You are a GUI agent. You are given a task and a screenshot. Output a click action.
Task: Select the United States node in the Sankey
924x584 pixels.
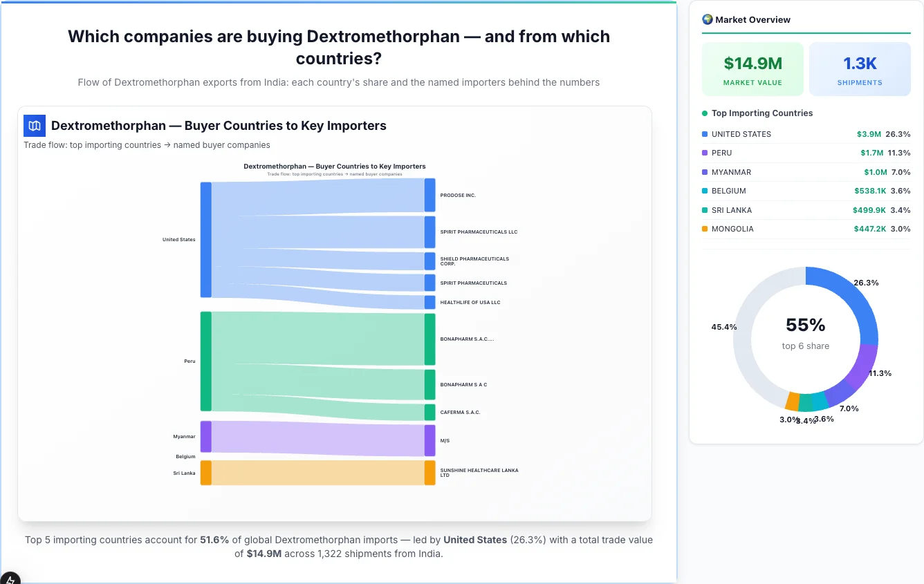coord(204,240)
